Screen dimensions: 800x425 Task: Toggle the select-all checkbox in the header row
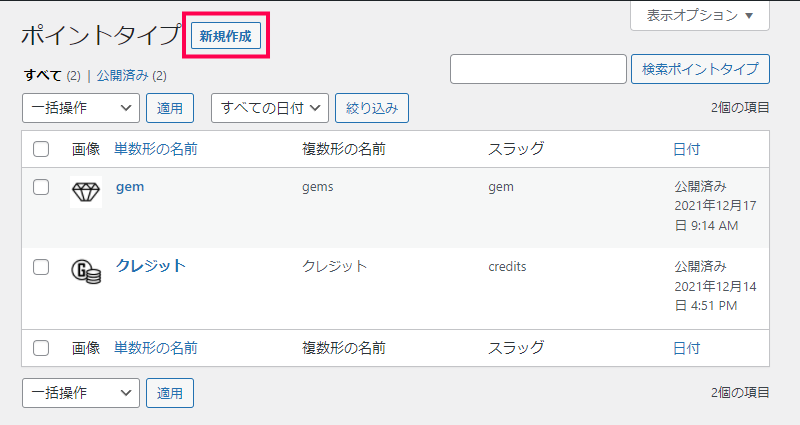(41, 149)
